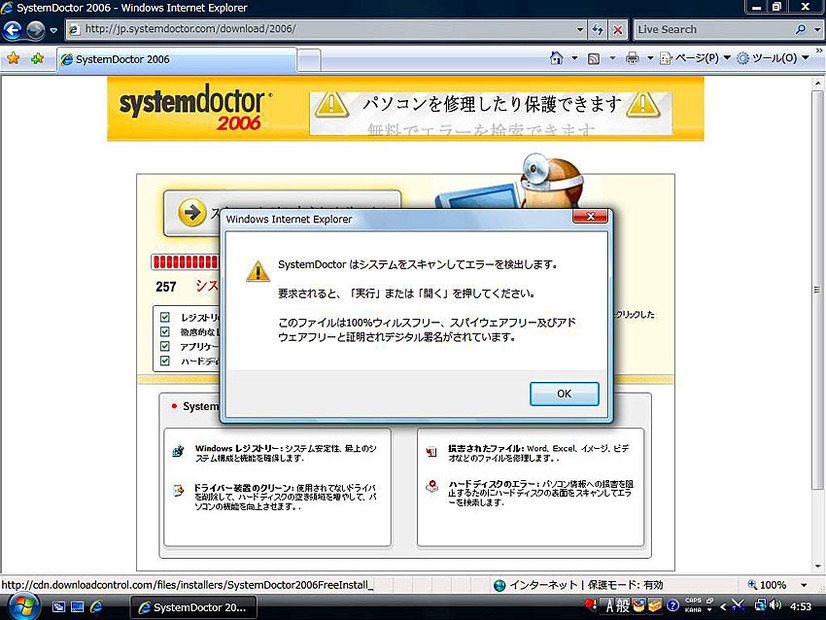This screenshot has height=620, width=826.
Task: Expand the Print options dropdown arrow
Action: click(650, 58)
